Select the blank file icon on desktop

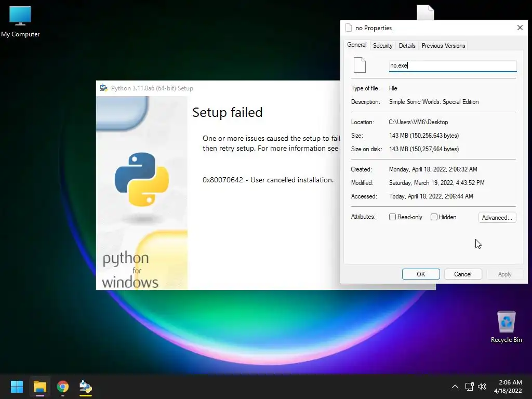[425, 12]
